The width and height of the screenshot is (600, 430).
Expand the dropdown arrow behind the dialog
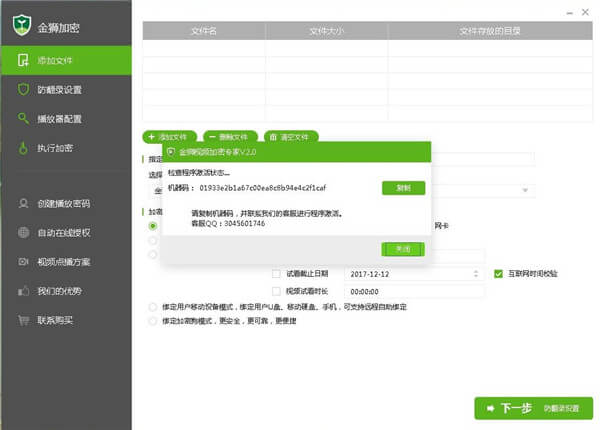coord(525,190)
